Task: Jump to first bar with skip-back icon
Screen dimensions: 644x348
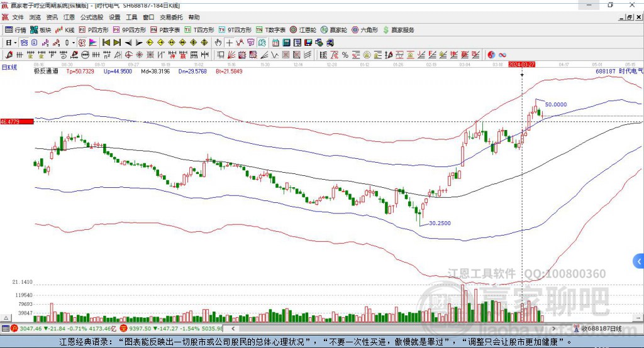Action: point(106,42)
